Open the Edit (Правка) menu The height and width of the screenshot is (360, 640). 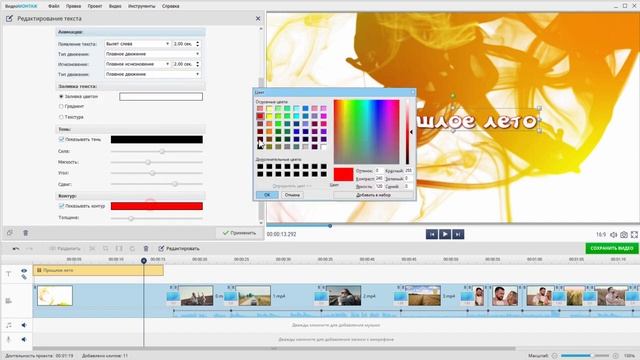click(73, 6)
